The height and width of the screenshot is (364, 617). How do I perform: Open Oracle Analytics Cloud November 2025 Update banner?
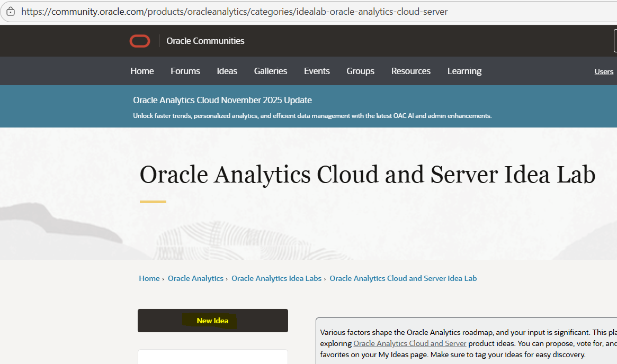click(x=222, y=100)
